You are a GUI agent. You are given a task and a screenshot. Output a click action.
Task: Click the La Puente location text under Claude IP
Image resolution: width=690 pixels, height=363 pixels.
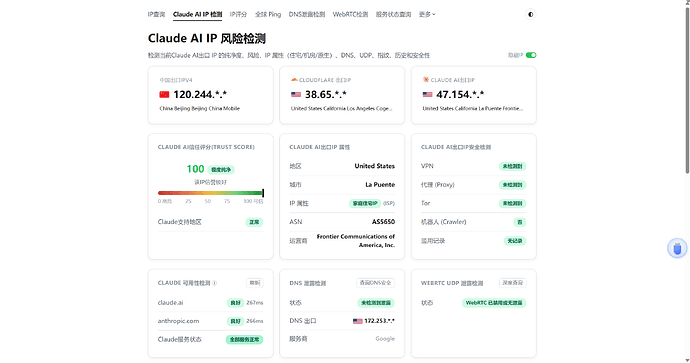473,108
